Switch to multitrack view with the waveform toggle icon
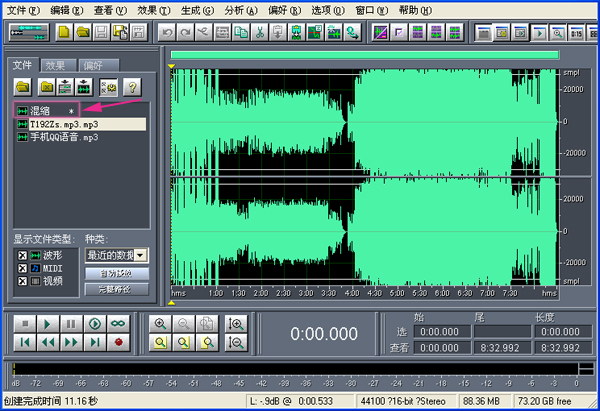 29,32
